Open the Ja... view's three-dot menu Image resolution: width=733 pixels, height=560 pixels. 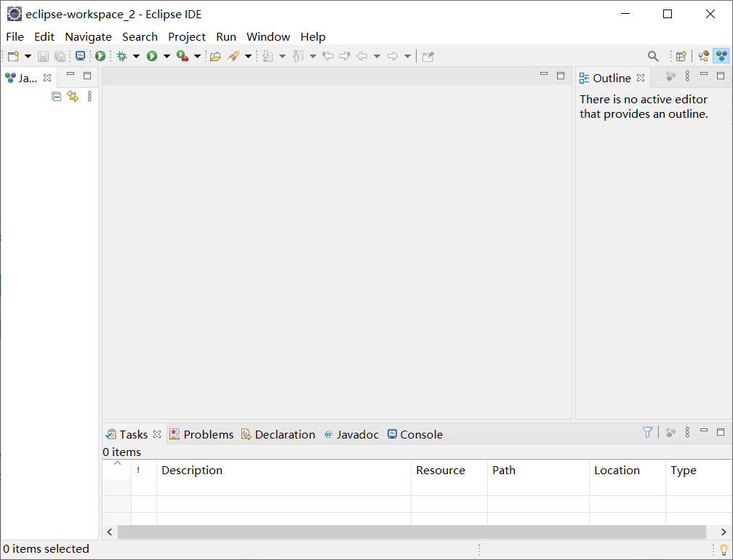click(x=89, y=96)
